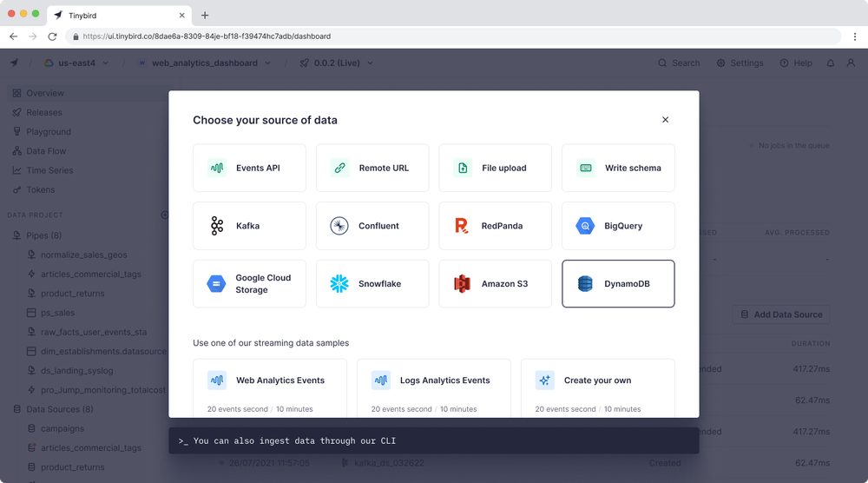Select the Snowflake connector
The width and height of the screenshot is (868, 483).
(x=372, y=284)
